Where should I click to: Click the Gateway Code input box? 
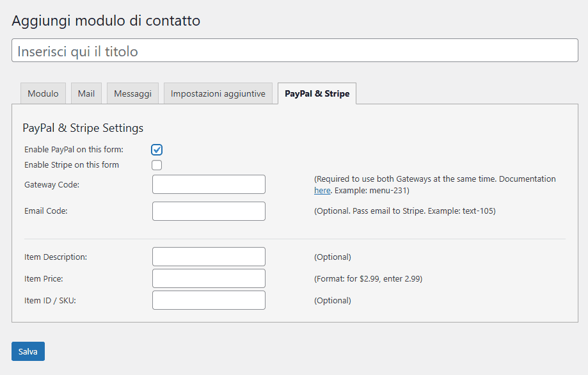pyautogui.click(x=209, y=184)
